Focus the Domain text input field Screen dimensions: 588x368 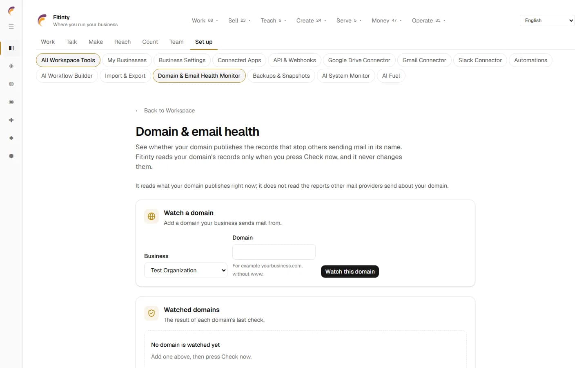(274, 252)
